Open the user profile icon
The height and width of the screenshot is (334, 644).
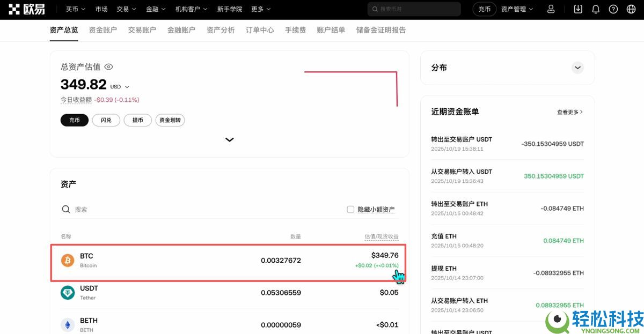pos(551,9)
